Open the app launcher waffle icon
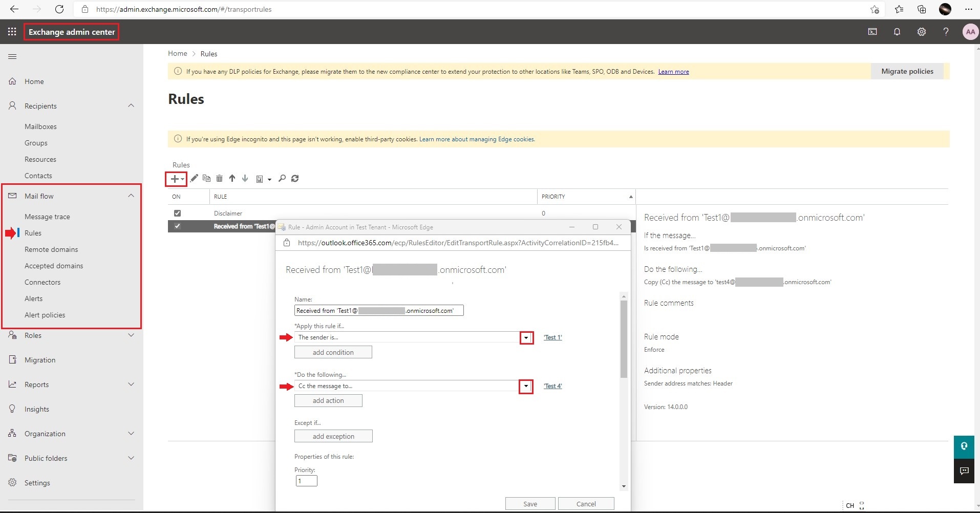 click(12, 32)
